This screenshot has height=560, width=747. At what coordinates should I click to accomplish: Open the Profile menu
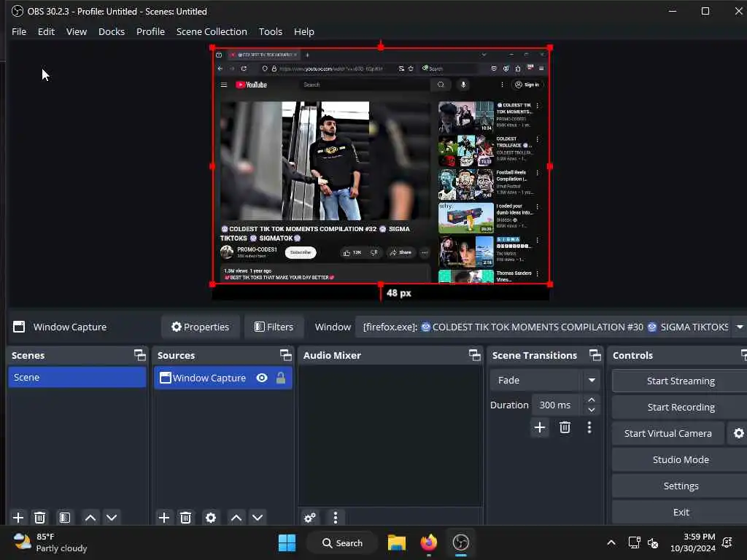pyautogui.click(x=150, y=31)
